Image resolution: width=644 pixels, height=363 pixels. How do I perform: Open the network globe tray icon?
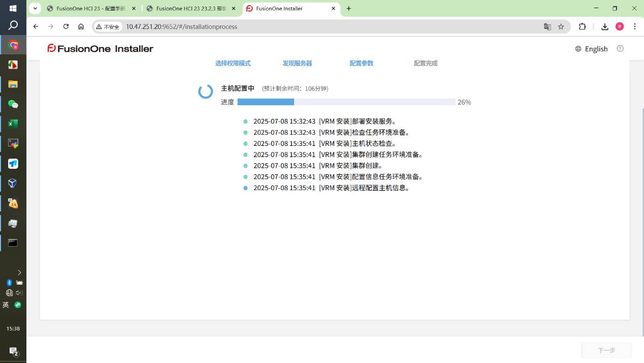click(x=9, y=293)
